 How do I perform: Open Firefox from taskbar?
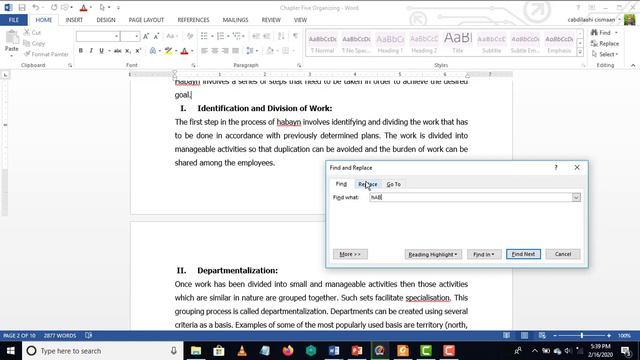pyautogui.click(x=288, y=351)
